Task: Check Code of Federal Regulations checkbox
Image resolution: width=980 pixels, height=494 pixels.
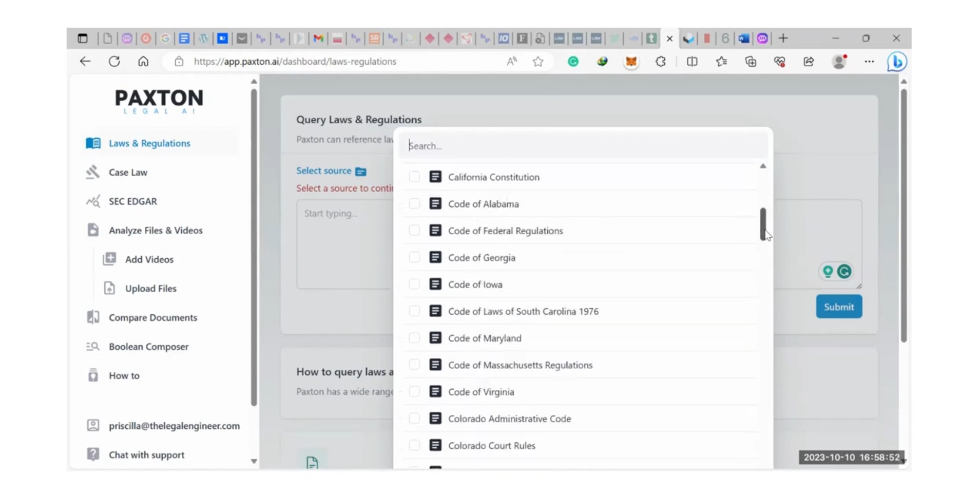Action: pos(414,231)
